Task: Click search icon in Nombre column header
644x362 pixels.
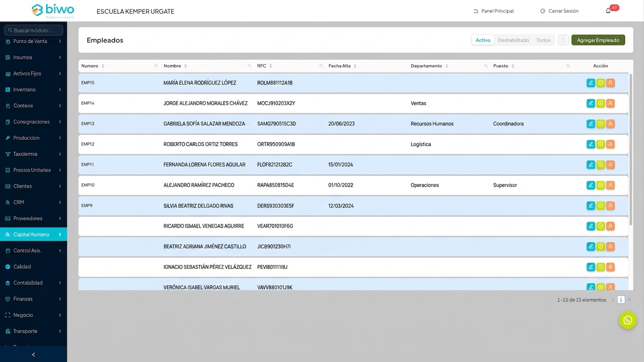Action: pos(250,66)
